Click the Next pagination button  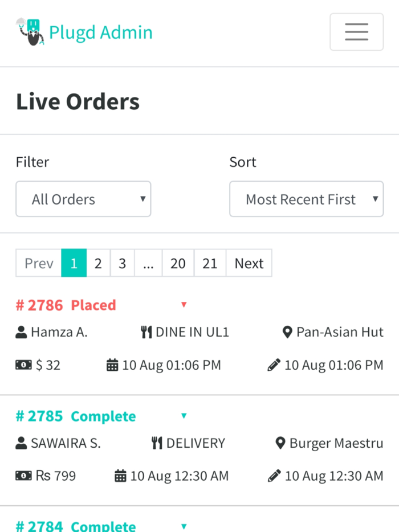(249, 263)
